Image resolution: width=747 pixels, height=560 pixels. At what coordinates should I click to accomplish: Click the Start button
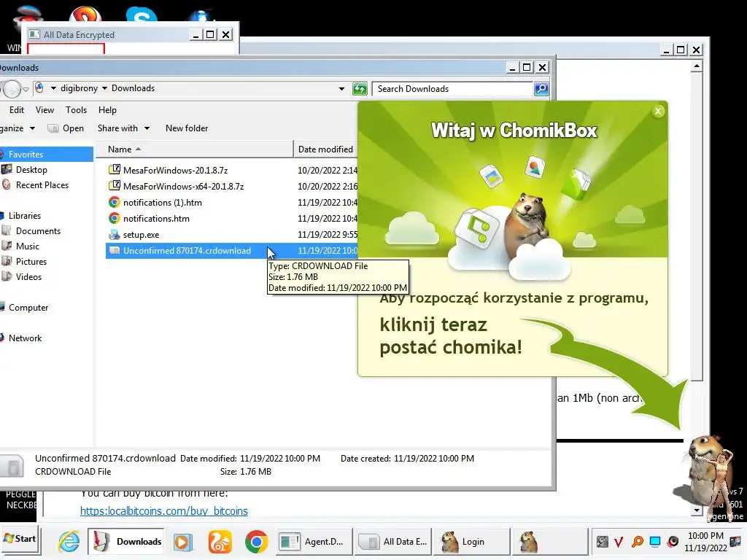coord(19,539)
